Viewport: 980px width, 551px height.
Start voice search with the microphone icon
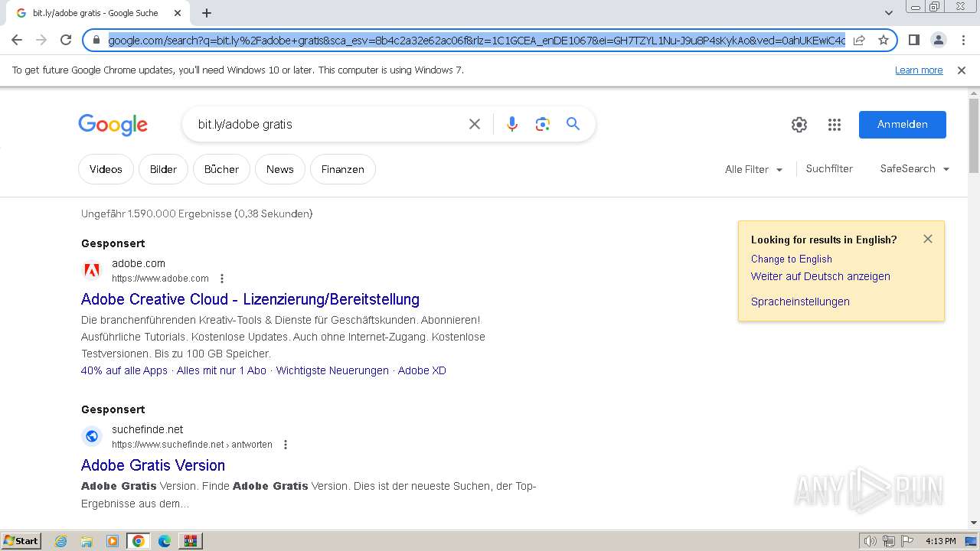coord(512,124)
